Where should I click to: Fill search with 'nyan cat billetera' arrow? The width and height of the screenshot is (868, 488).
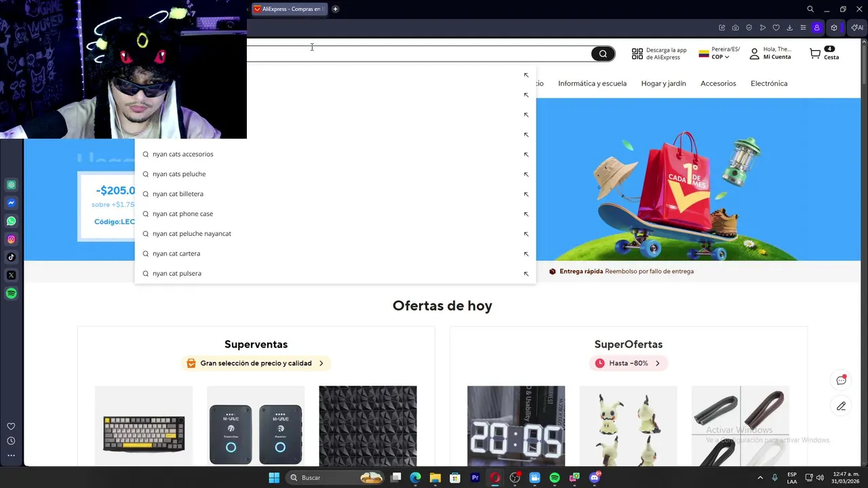pos(526,194)
